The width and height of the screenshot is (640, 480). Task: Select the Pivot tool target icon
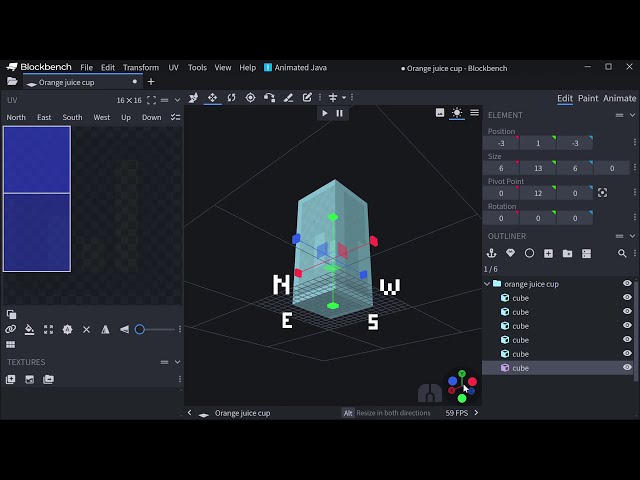pos(250,98)
